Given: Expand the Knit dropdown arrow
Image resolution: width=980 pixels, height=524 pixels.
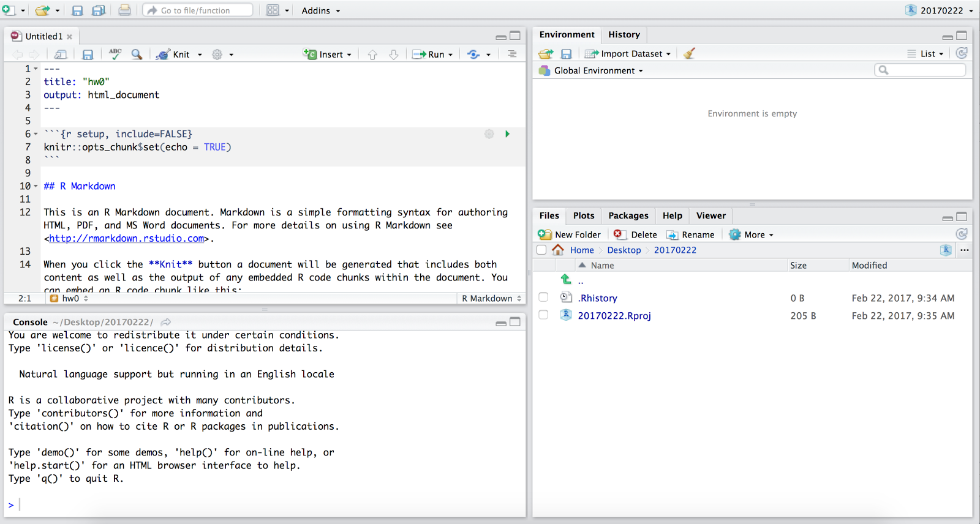Looking at the screenshot, I should click(x=200, y=54).
